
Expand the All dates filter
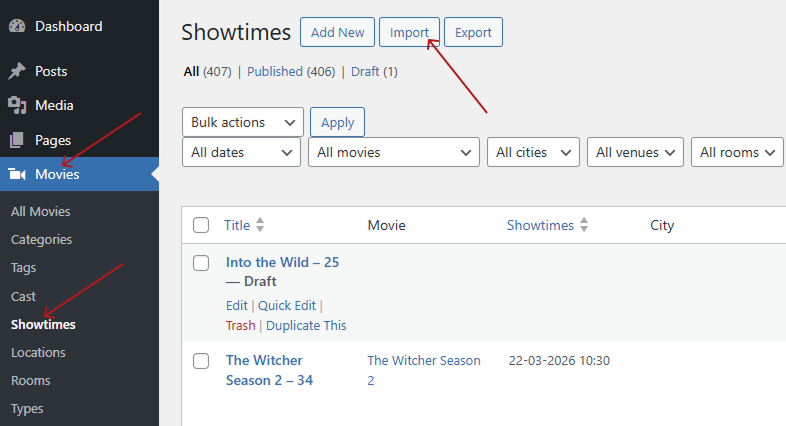(x=241, y=153)
